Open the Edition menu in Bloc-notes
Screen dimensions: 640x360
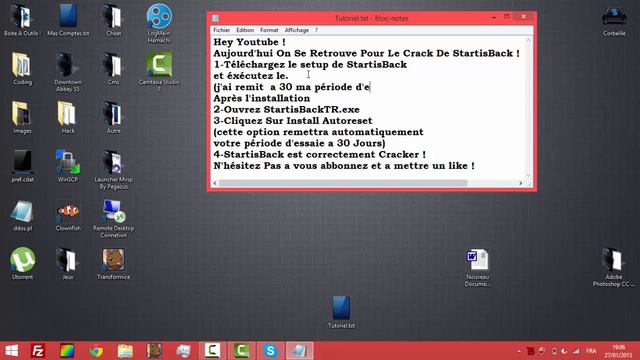pos(245,30)
